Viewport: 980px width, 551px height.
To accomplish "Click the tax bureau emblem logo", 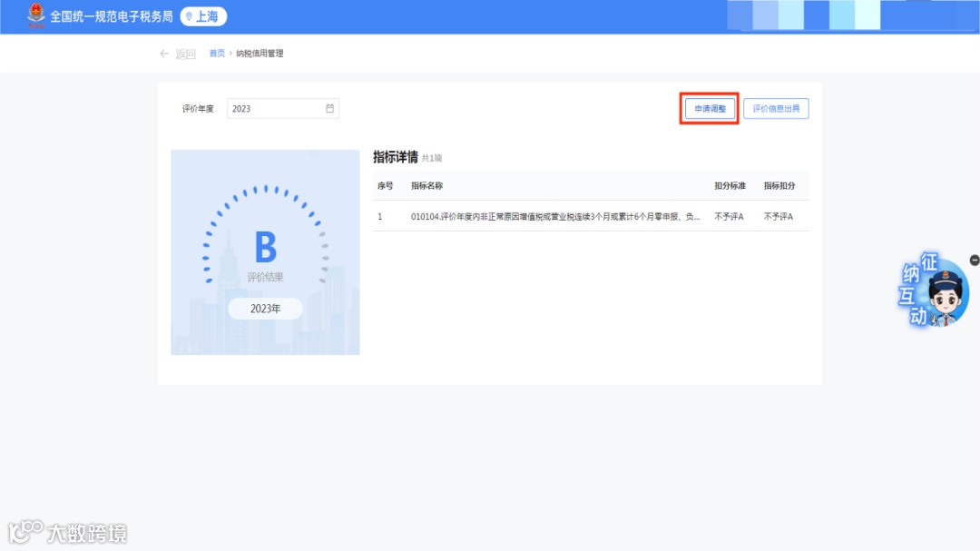I will click(x=36, y=15).
